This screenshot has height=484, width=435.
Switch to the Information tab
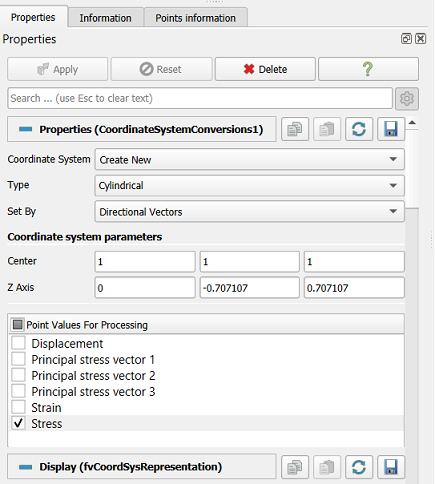pos(105,18)
